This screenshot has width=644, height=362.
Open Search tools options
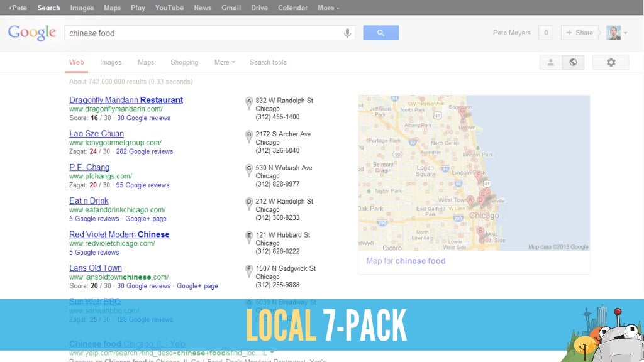point(268,62)
